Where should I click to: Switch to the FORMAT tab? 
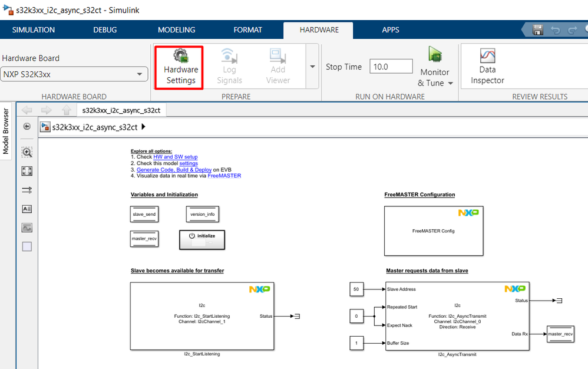(247, 29)
